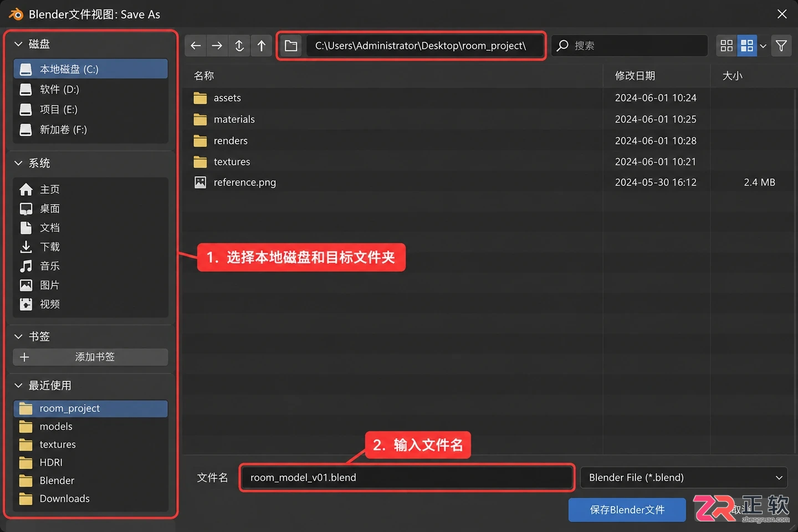Click the file path input field

tap(424, 45)
